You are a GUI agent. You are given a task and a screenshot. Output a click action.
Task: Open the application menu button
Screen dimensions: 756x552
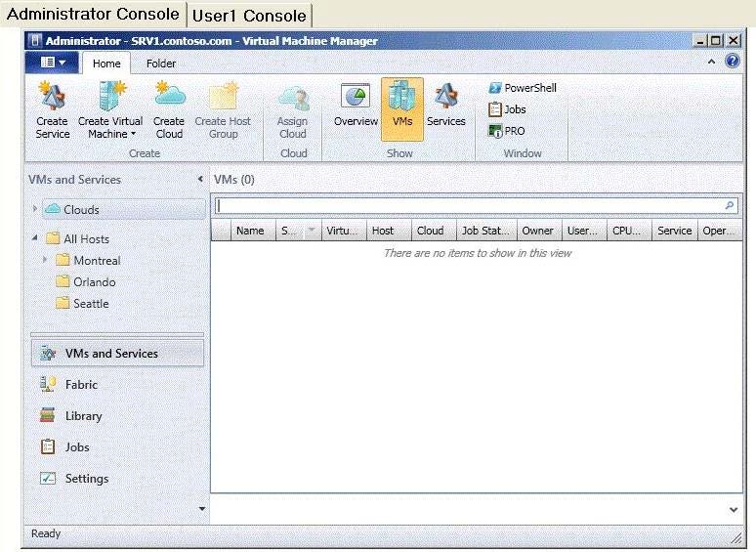[52, 63]
